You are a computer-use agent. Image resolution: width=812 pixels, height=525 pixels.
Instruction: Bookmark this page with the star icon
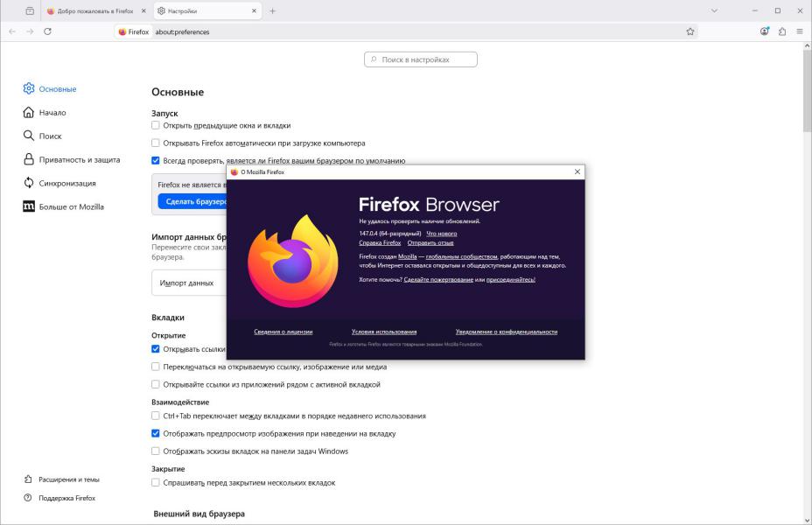tap(690, 31)
